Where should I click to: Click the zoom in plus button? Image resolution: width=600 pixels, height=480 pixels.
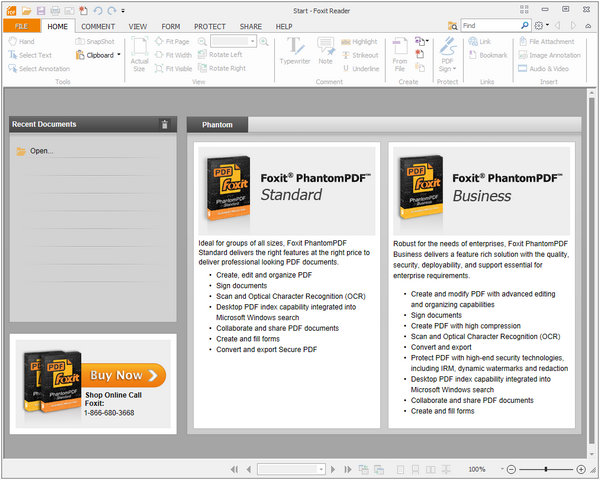click(x=581, y=469)
